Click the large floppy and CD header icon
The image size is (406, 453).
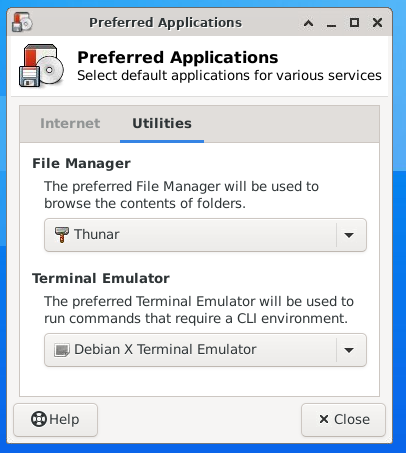click(x=41, y=66)
